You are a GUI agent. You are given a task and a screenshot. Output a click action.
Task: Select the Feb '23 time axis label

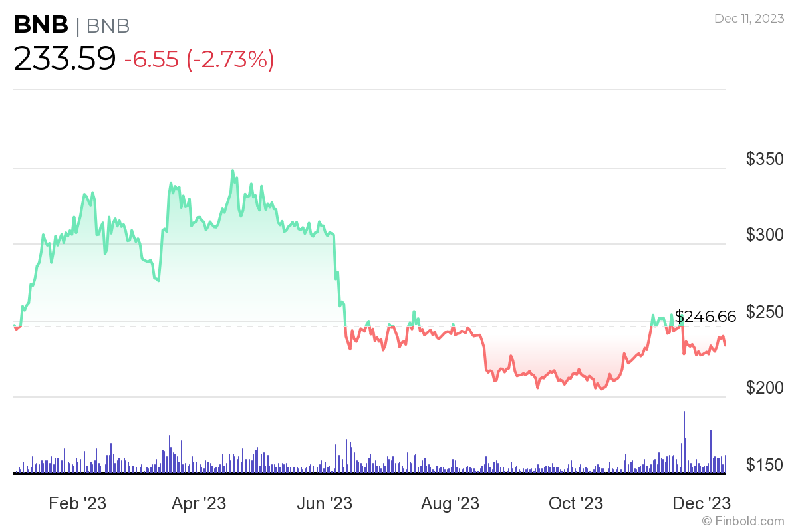(78, 503)
